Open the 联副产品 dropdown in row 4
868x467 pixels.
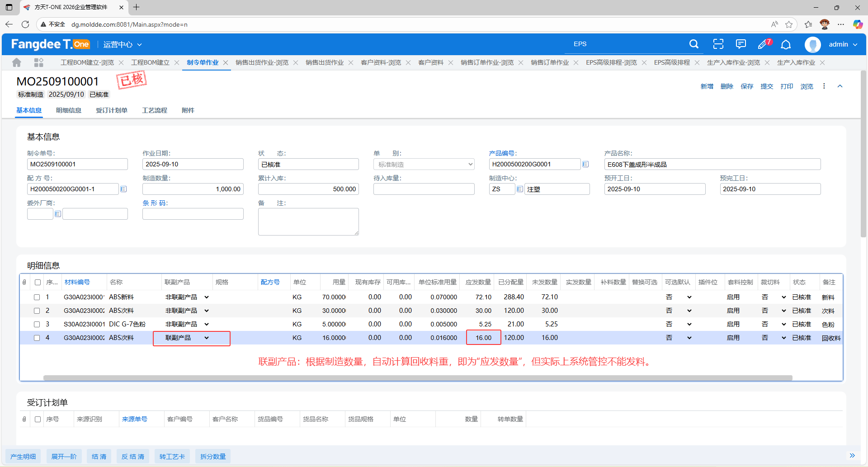pos(207,338)
